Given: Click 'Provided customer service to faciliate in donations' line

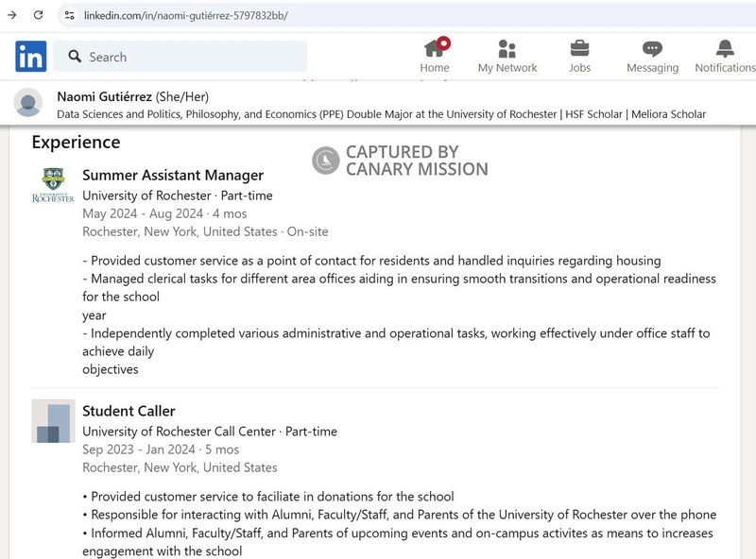Looking at the screenshot, I should 268,497.
